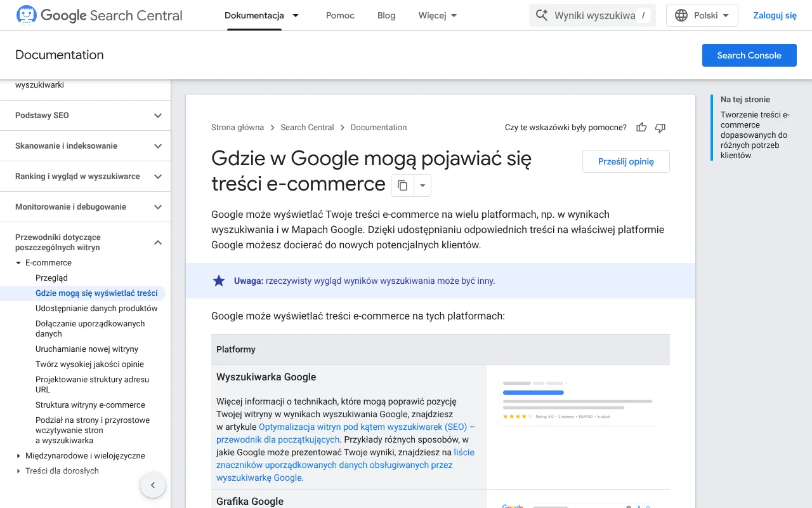Open Struktura witryny e-commerce page
This screenshot has height=508, width=812.
(x=90, y=405)
